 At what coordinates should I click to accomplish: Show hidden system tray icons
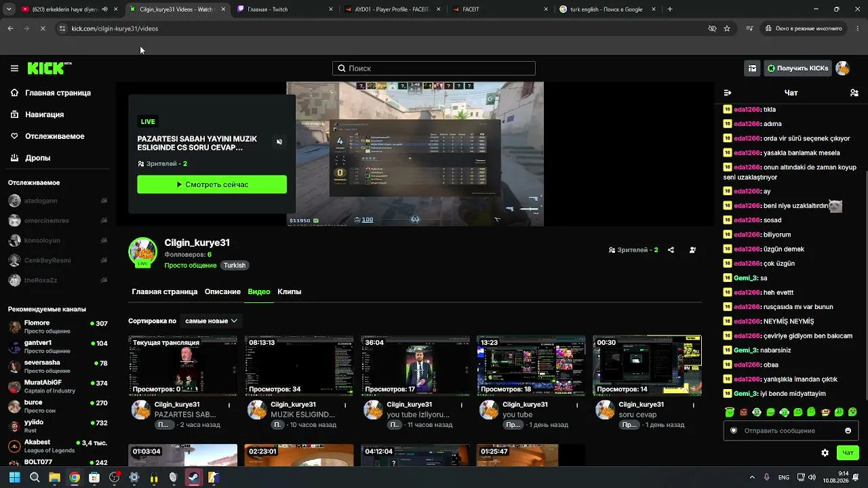(751, 477)
